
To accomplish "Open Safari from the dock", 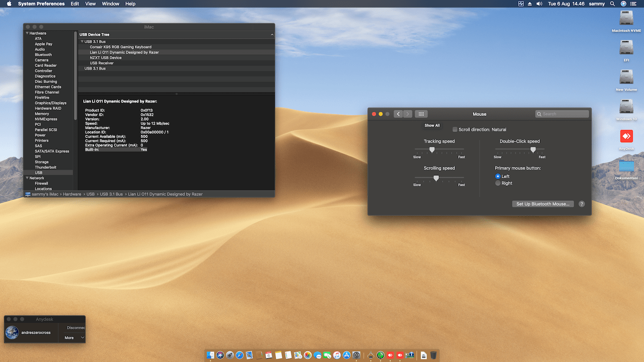I will pos(239,355).
